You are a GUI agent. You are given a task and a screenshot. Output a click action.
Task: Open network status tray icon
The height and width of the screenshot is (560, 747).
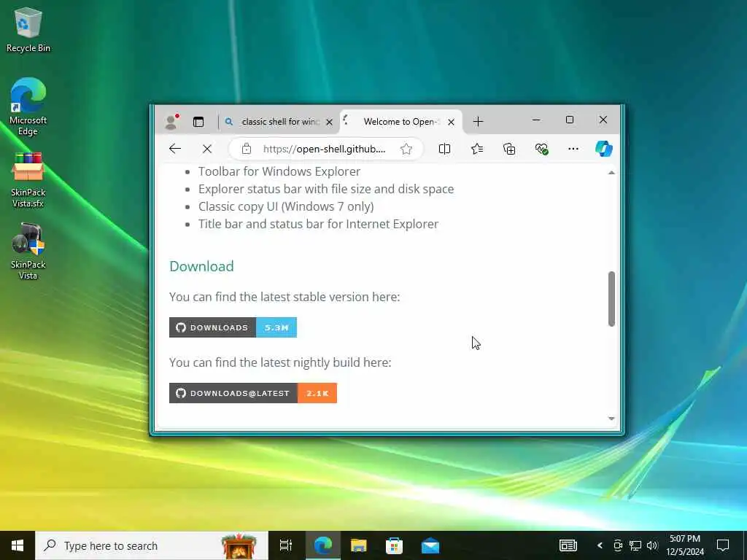tap(635, 545)
